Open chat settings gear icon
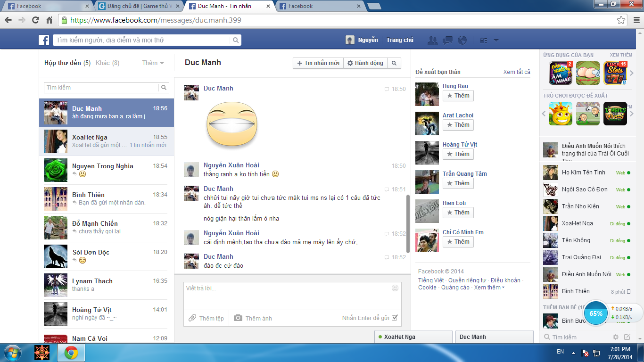This screenshot has width=644, height=362. [x=615, y=337]
